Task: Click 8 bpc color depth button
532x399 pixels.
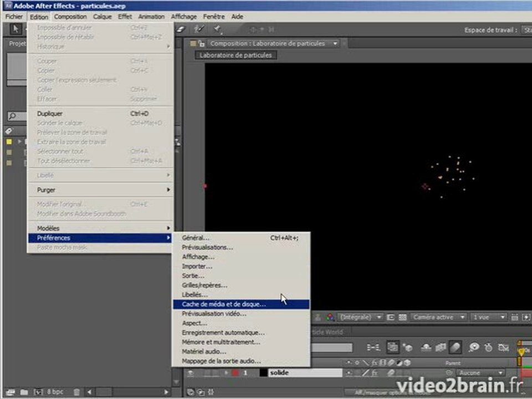Action: (55, 392)
